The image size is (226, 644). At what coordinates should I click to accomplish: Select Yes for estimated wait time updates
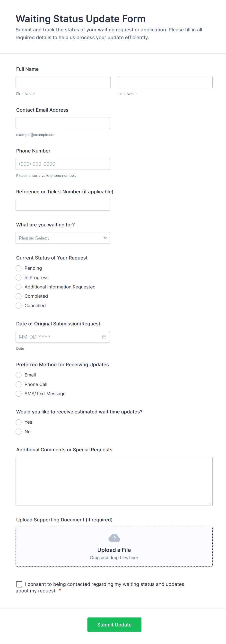pos(18,422)
